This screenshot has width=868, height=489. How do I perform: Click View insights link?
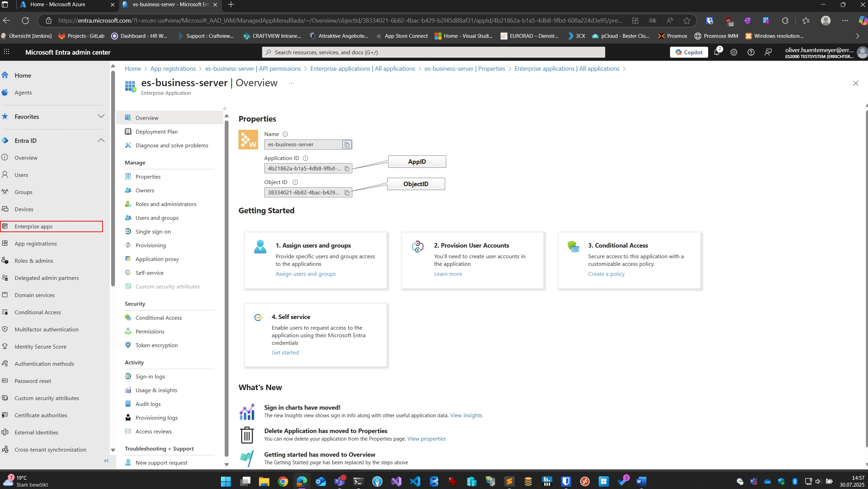(x=466, y=416)
